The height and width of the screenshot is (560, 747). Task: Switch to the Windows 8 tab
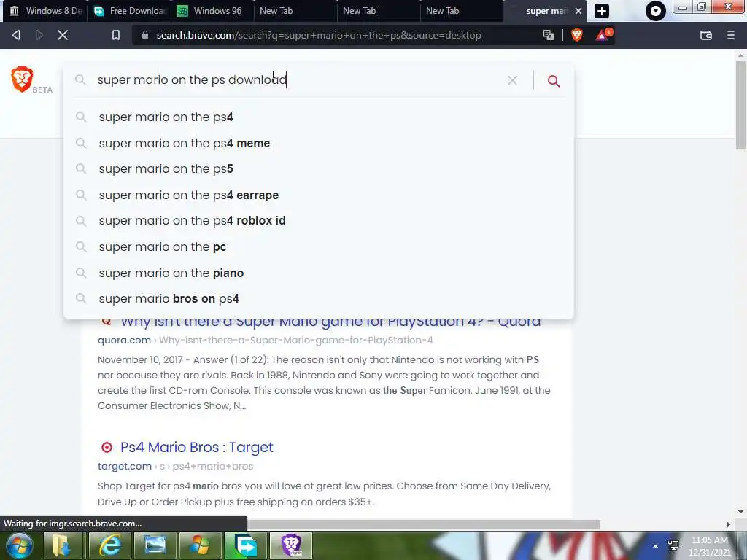point(46,11)
